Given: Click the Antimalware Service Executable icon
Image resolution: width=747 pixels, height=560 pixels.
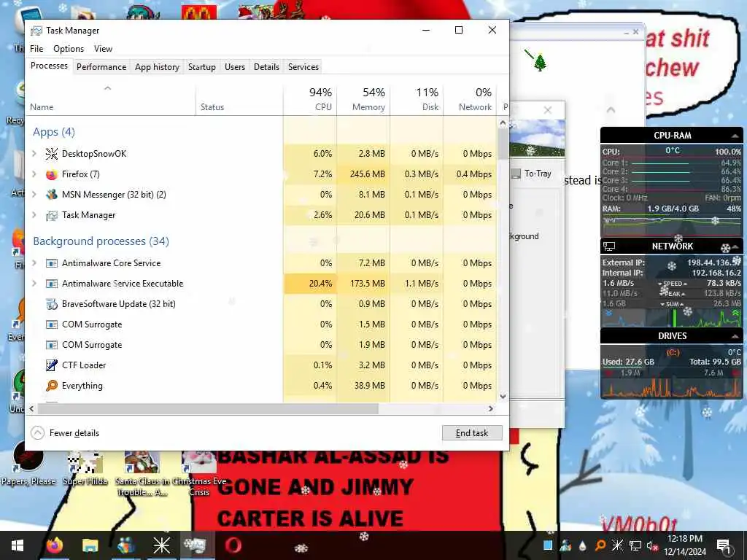Looking at the screenshot, I should 52,284.
